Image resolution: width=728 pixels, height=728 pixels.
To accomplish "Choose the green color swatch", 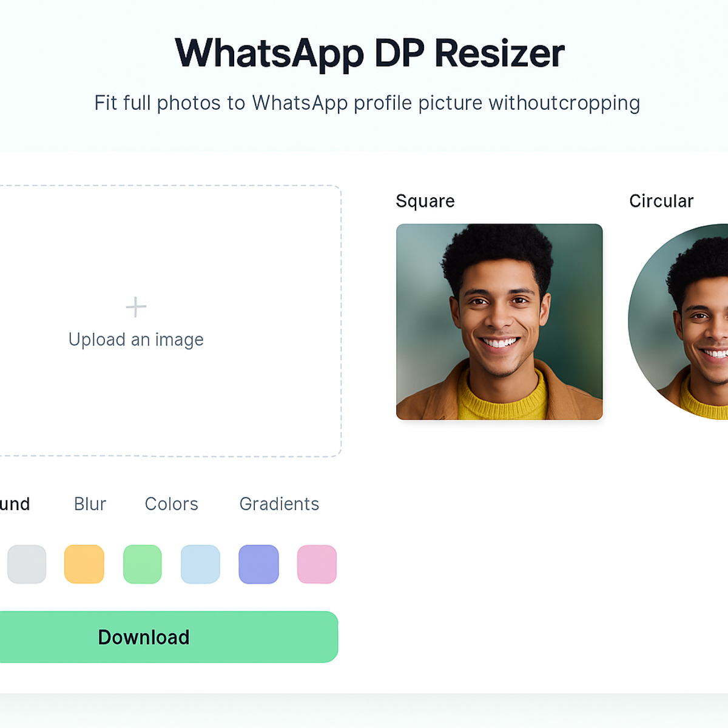I will [143, 564].
